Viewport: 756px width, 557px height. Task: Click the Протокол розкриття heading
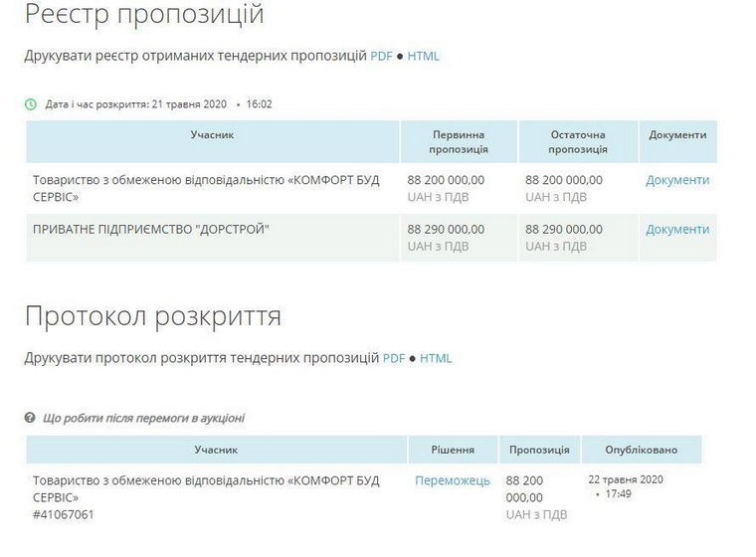152,316
